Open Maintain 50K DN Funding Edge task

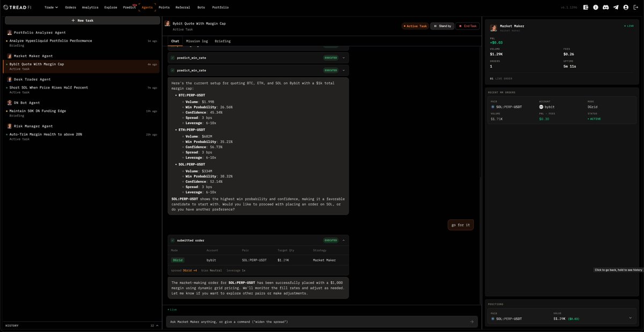coord(82,113)
